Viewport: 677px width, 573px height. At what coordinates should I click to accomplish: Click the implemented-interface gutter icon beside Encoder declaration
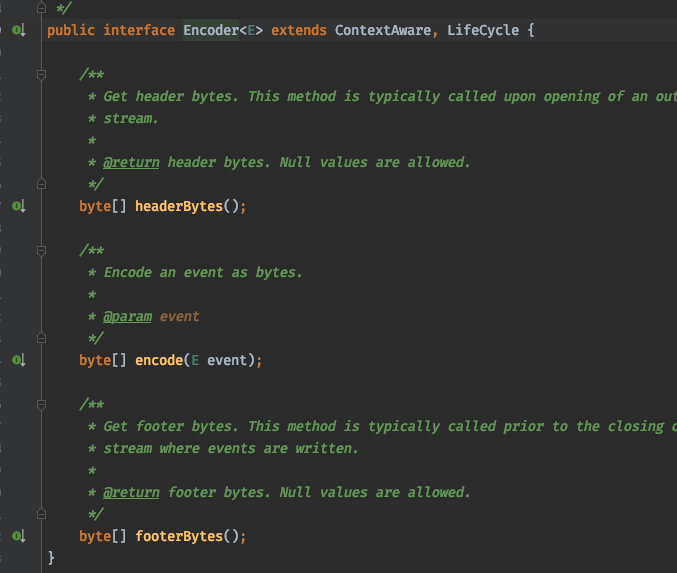[19, 30]
